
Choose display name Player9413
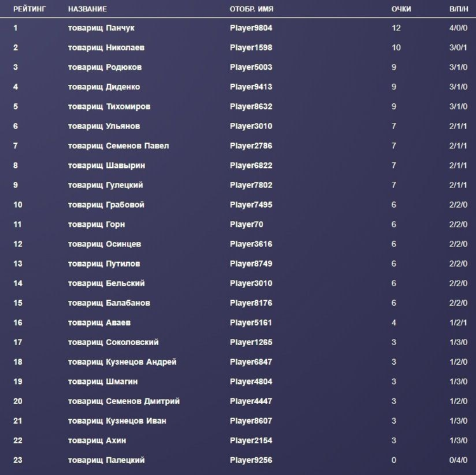pyautogui.click(x=251, y=87)
